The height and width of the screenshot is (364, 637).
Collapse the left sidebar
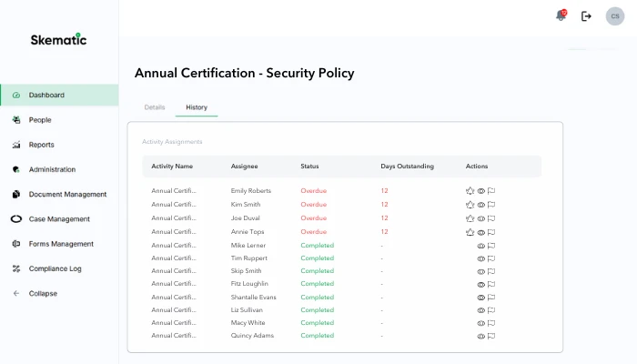43,293
